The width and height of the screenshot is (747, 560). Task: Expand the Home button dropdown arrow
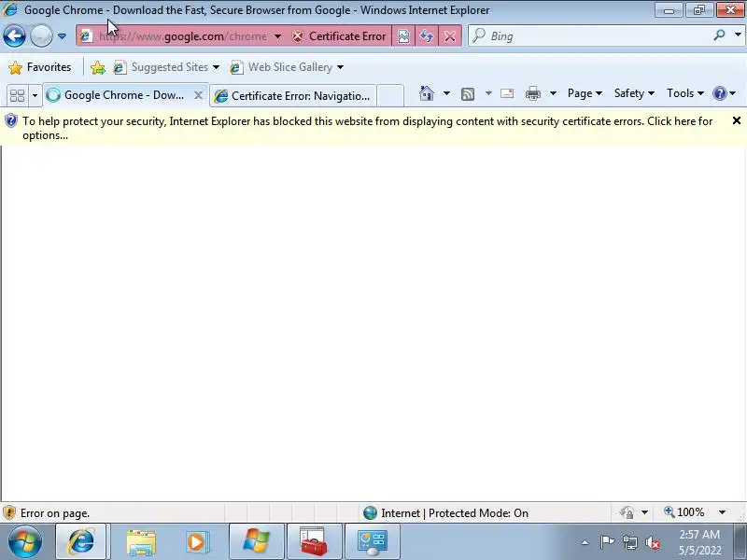446,93
